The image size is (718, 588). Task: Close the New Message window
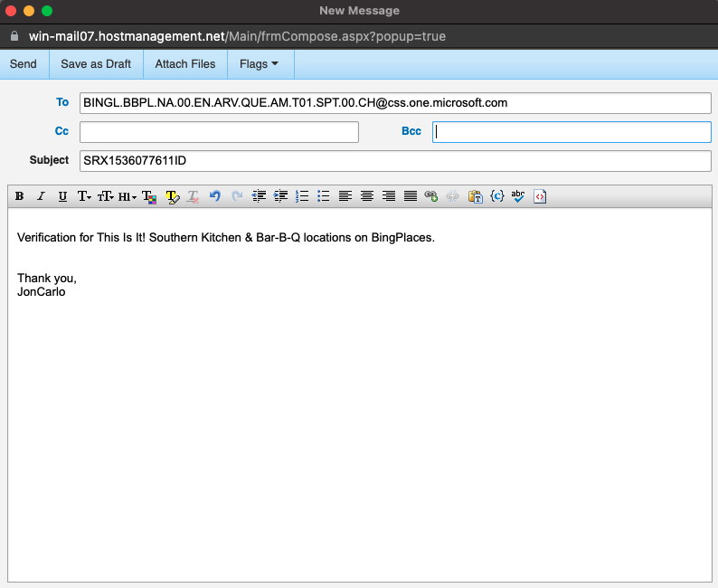[11, 11]
